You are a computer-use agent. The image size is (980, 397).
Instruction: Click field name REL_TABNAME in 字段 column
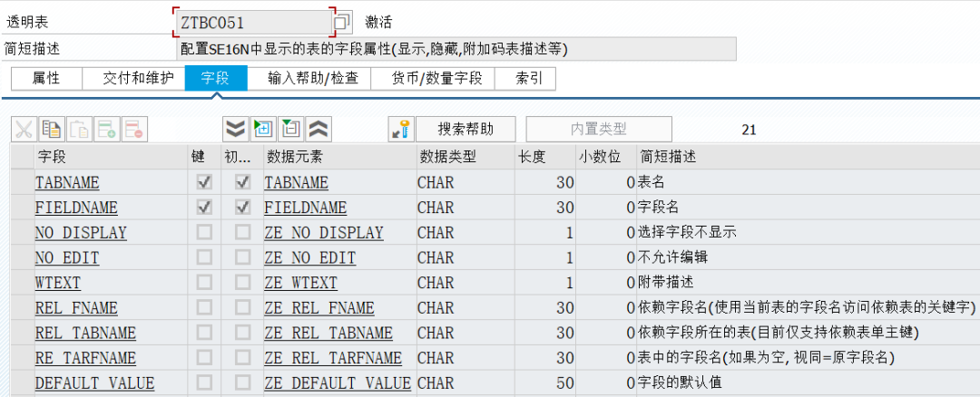85,333
